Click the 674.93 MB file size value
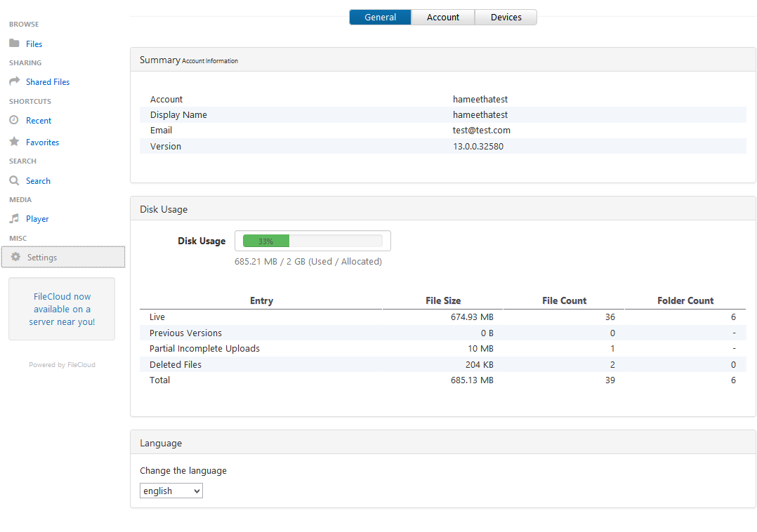 472,317
